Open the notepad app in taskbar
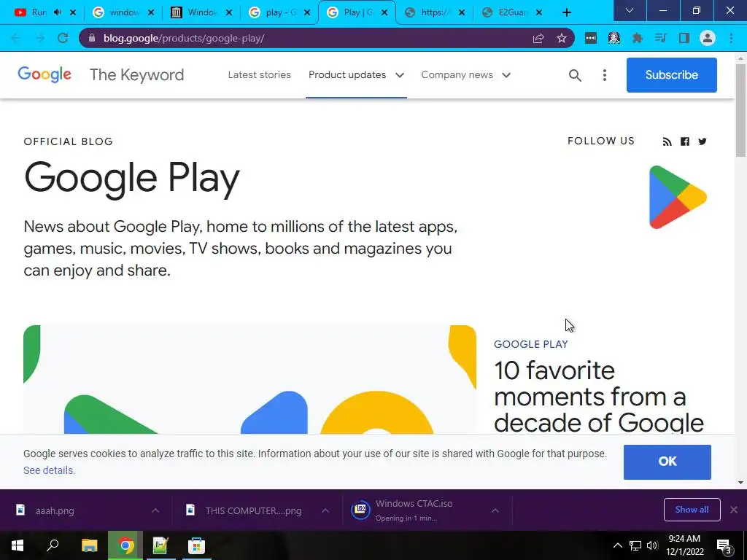Image resolution: width=747 pixels, height=560 pixels. click(x=160, y=545)
